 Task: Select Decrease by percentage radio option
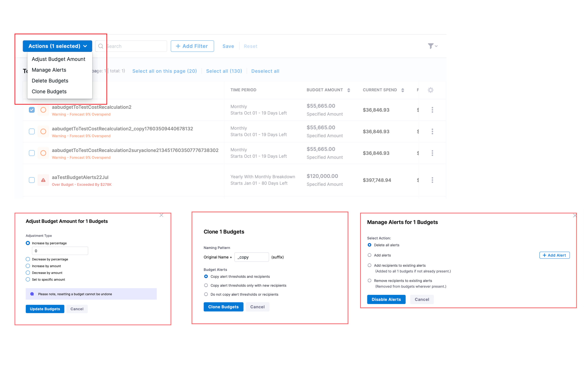point(28,259)
